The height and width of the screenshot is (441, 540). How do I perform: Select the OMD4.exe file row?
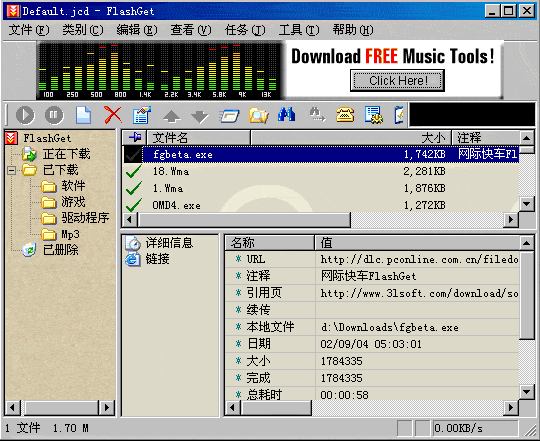click(x=321, y=205)
